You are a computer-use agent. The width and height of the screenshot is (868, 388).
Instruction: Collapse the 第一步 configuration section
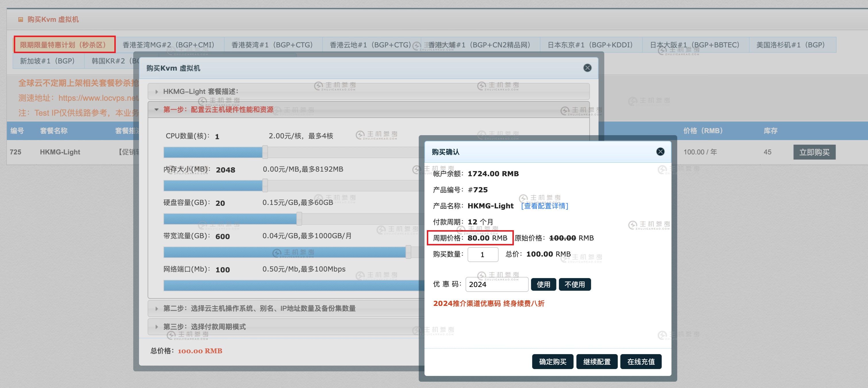pos(218,109)
